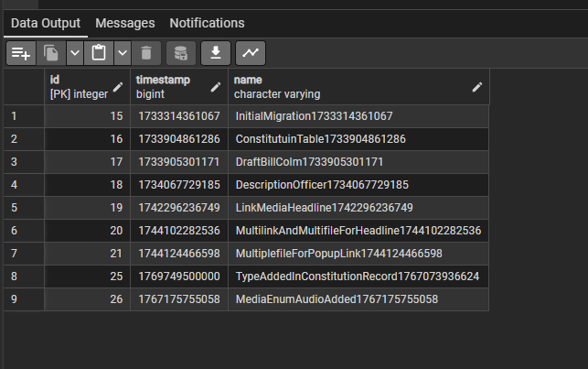Click the Save Data Changes database icon
This screenshot has height=369, width=588.
tap(180, 53)
